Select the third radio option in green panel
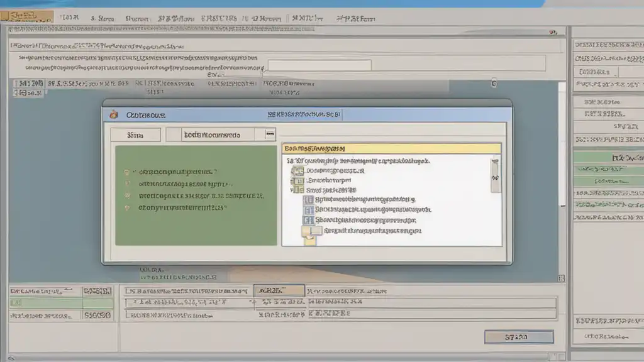 coord(127,196)
